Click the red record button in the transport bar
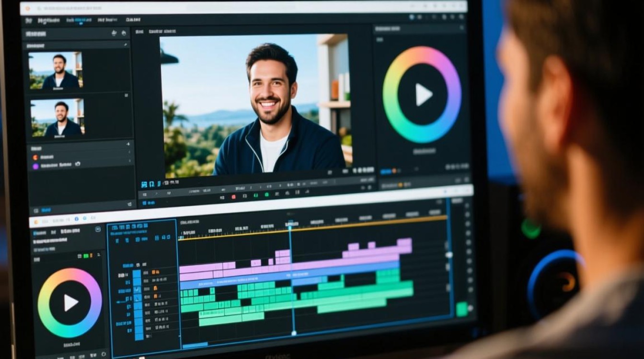 234,197
